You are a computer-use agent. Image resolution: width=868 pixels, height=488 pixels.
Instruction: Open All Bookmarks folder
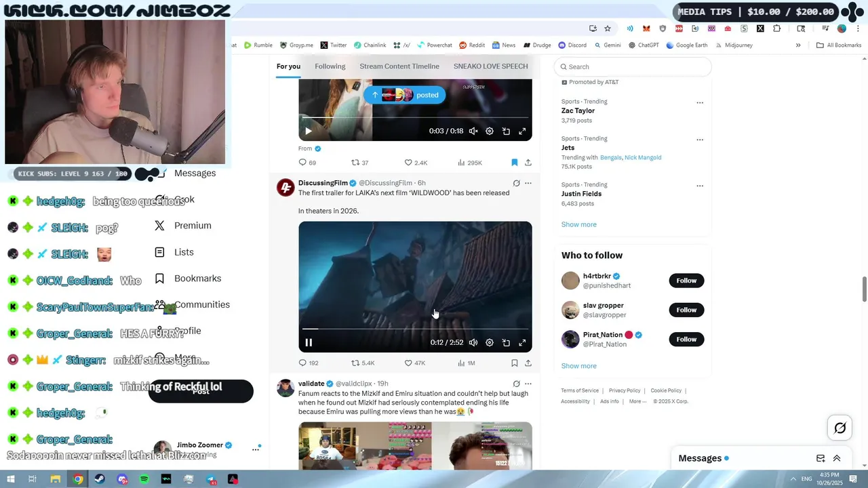[x=839, y=45]
